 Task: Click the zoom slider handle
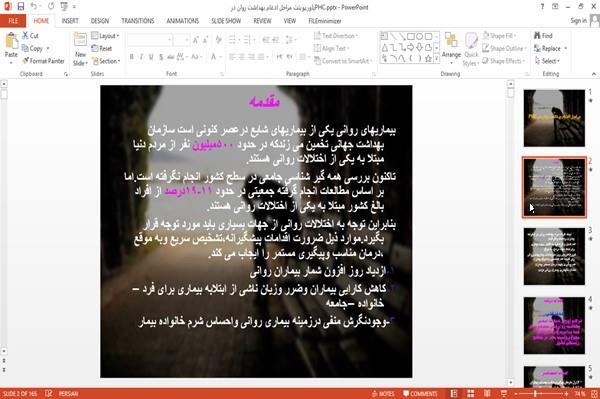535,394
